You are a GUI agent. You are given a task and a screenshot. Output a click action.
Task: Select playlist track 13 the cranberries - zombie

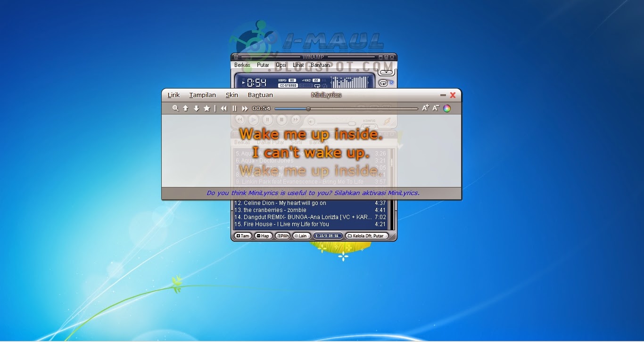(311, 210)
